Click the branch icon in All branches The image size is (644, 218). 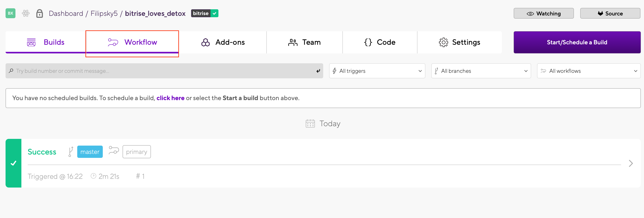point(436,71)
